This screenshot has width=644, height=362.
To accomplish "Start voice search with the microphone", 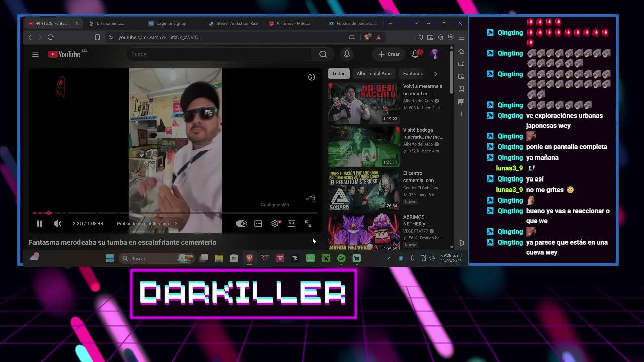I will pos(346,54).
